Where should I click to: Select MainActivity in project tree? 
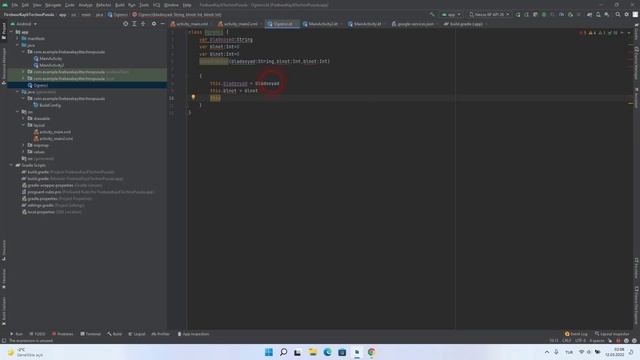51,59
